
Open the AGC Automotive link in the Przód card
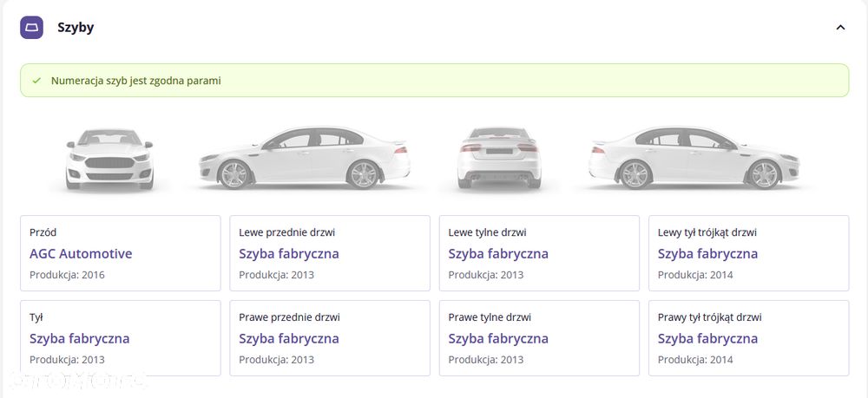point(81,254)
